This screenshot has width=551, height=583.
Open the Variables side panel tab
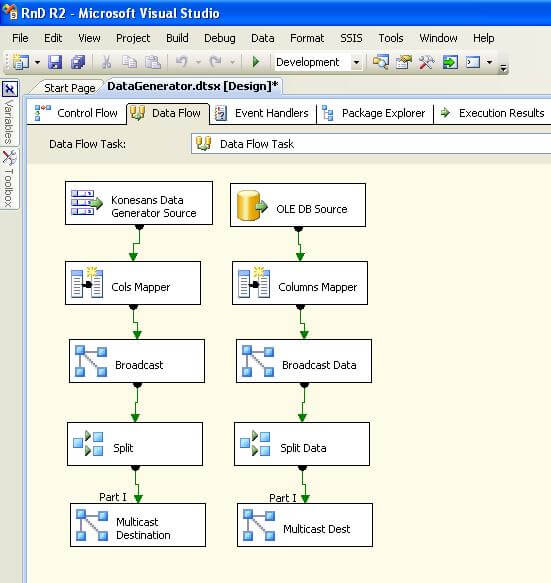coord(9,113)
